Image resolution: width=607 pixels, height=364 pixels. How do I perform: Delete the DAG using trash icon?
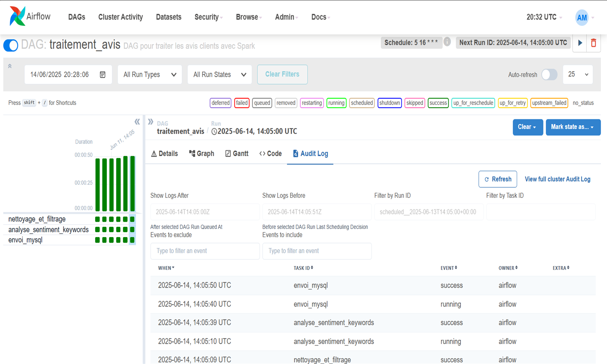593,43
